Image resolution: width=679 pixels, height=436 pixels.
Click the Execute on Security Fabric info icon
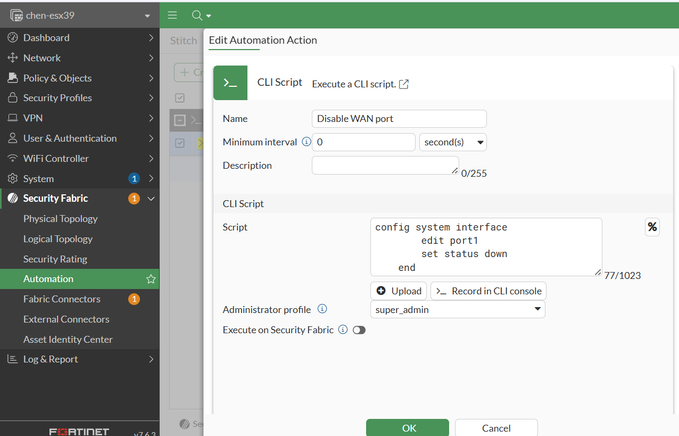[342, 329]
